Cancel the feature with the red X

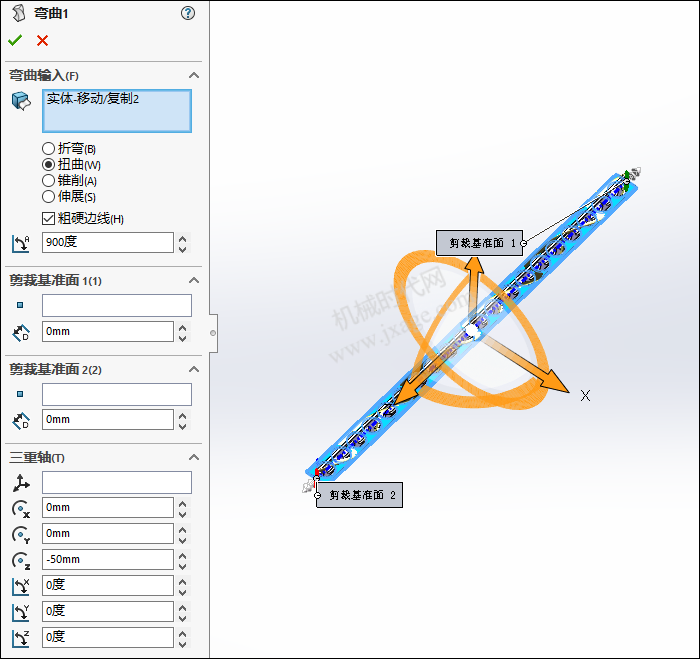tap(42, 41)
